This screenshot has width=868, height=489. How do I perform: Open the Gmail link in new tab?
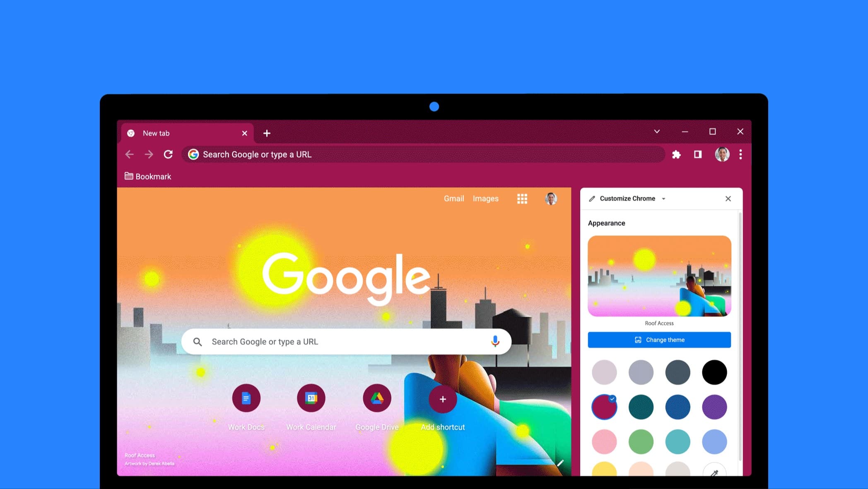(454, 198)
